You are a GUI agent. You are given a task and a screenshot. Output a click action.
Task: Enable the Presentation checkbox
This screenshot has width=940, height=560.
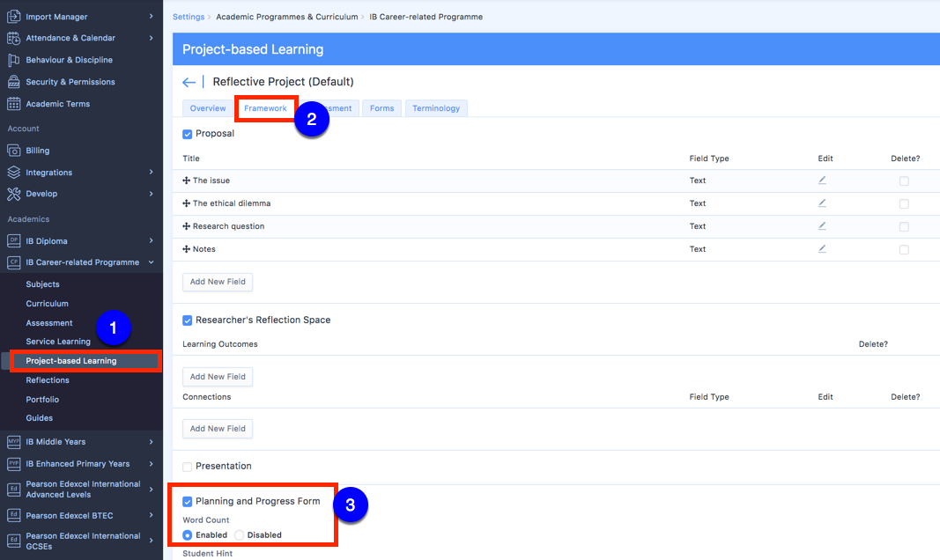[x=187, y=467]
